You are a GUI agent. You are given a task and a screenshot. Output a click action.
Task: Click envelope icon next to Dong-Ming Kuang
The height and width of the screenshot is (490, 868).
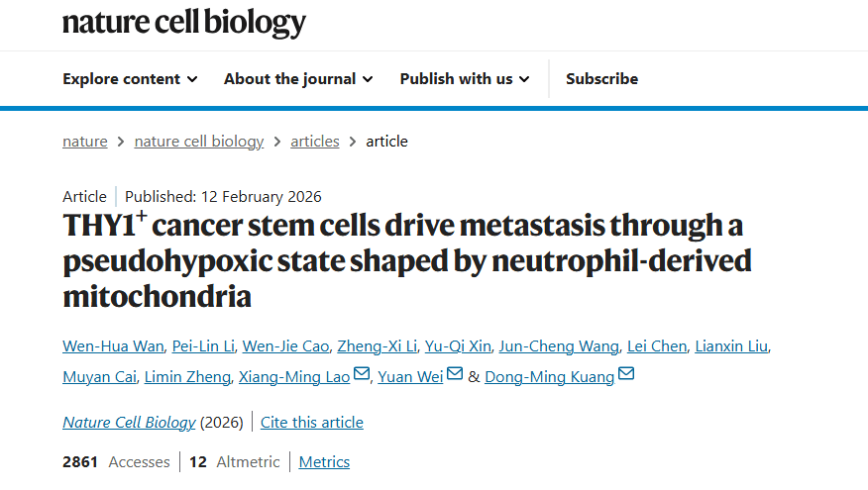coord(626,375)
